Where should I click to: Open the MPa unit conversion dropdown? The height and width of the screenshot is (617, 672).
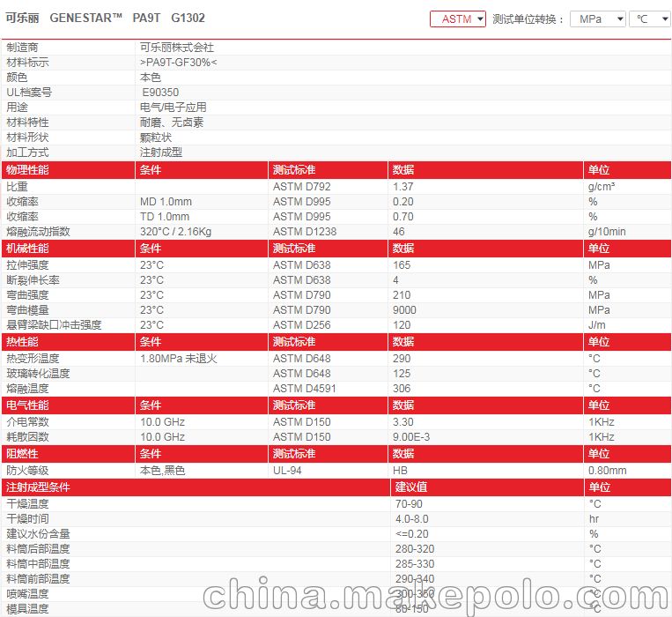(x=597, y=19)
